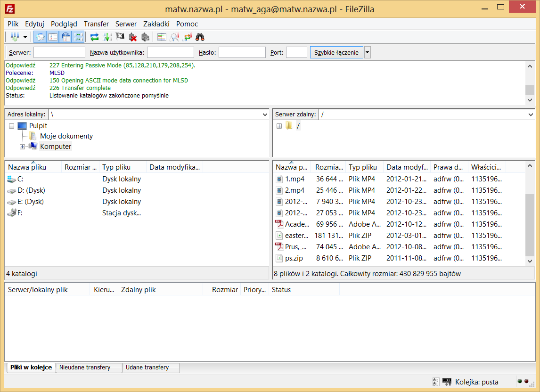
Task: Open the Site Manager dropdown arrow
Action: click(x=25, y=37)
